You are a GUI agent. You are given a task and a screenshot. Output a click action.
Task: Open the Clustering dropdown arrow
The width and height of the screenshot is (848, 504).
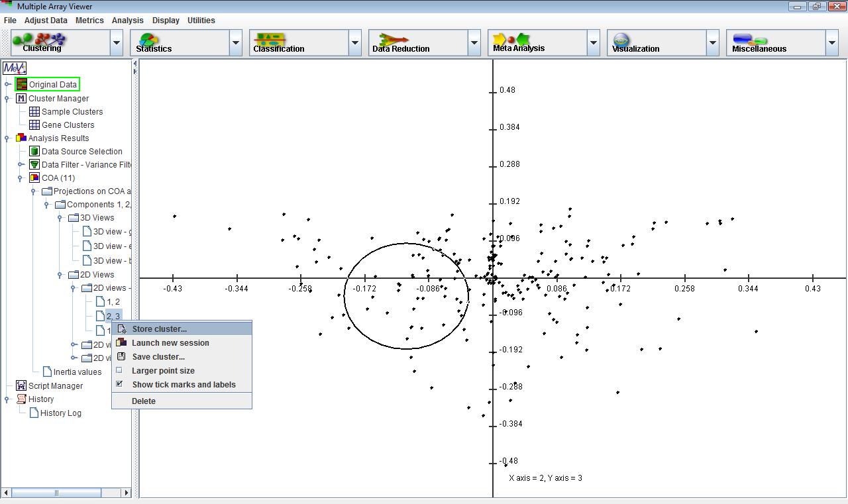pos(117,43)
